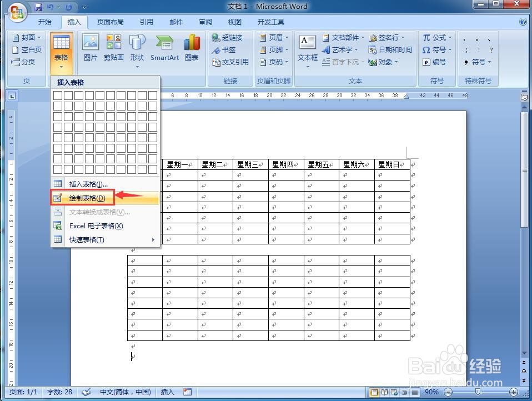Open Clip Art with 剪贴画 icon
Viewport: 532px width, 401px height.
click(x=113, y=47)
